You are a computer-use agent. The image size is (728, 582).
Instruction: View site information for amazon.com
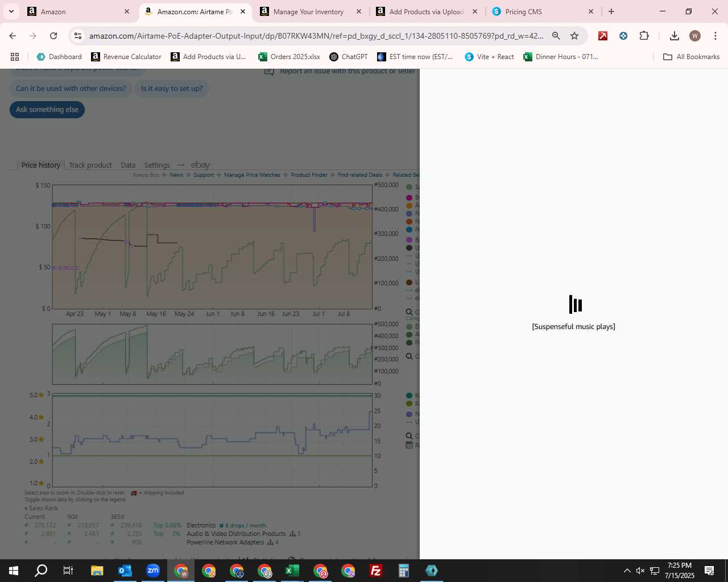click(78, 36)
